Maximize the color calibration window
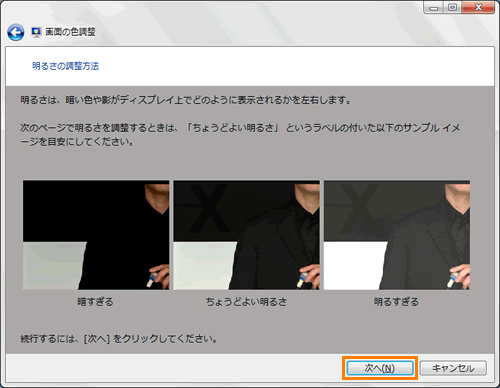 452,7
